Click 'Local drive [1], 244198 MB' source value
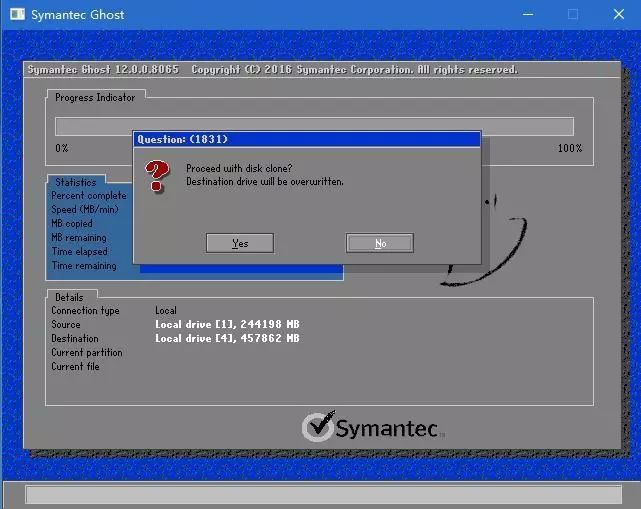Screen dimensions: 641x509 pyautogui.click(x=227, y=324)
